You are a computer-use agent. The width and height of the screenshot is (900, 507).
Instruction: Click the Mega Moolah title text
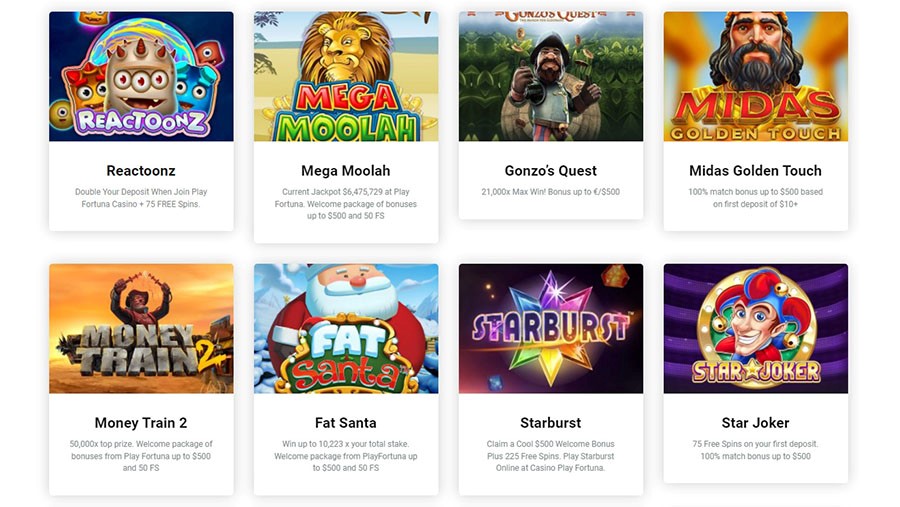click(346, 171)
